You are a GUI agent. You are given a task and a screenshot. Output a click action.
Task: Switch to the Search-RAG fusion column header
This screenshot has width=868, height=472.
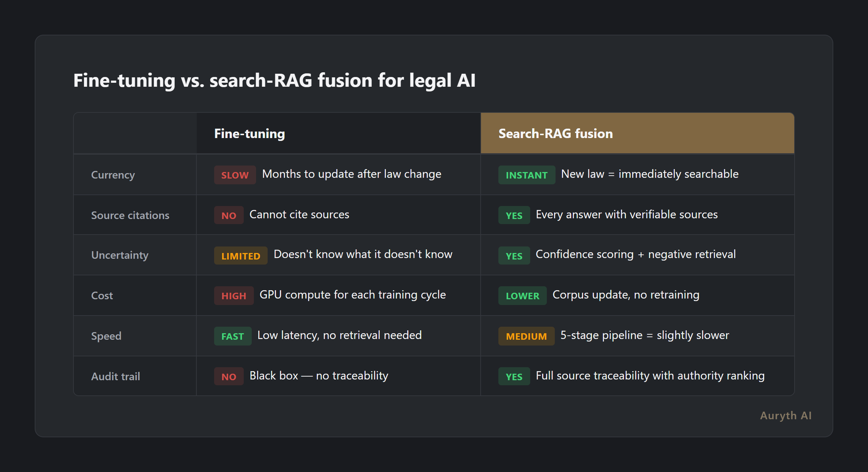[555, 133]
